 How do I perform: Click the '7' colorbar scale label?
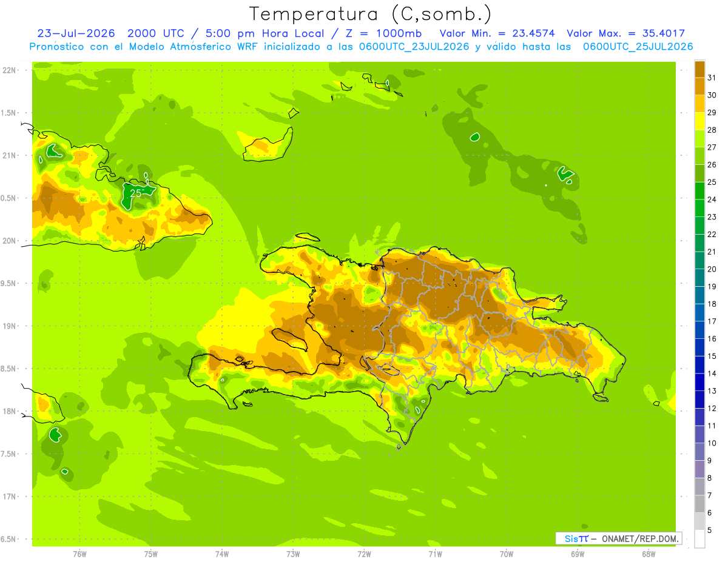(x=710, y=495)
